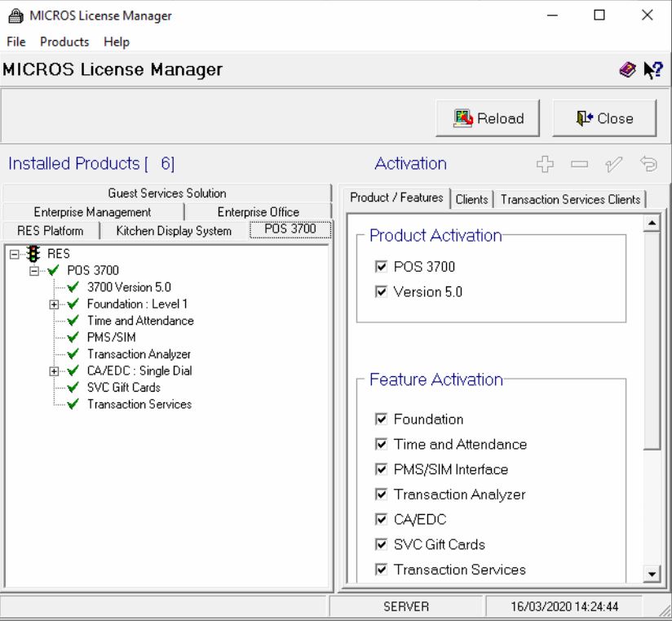Click the checkmark apply activation icon

pyautogui.click(x=614, y=164)
